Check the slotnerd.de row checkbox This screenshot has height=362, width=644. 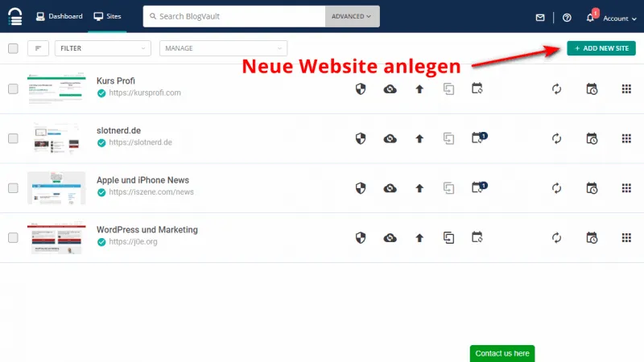[x=13, y=138]
